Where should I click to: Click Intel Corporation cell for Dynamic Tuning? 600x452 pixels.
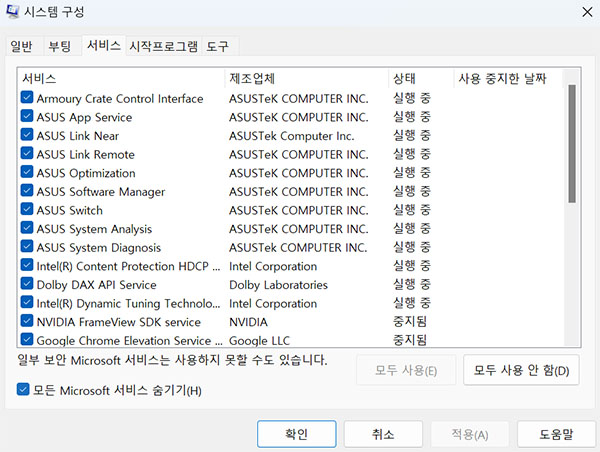point(273,304)
